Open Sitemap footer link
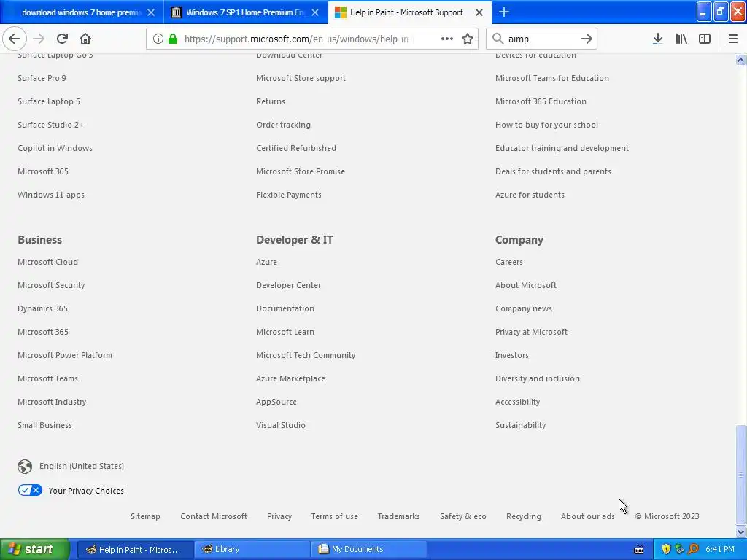 [145, 516]
